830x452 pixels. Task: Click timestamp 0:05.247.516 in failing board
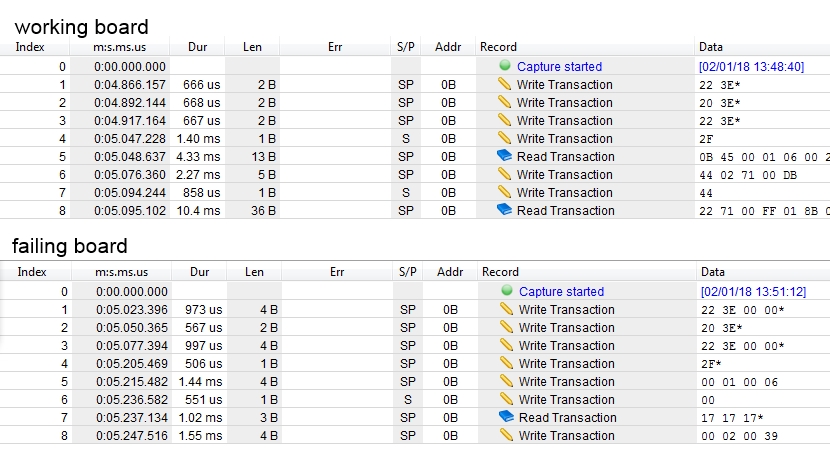click(x=132, y=436)
